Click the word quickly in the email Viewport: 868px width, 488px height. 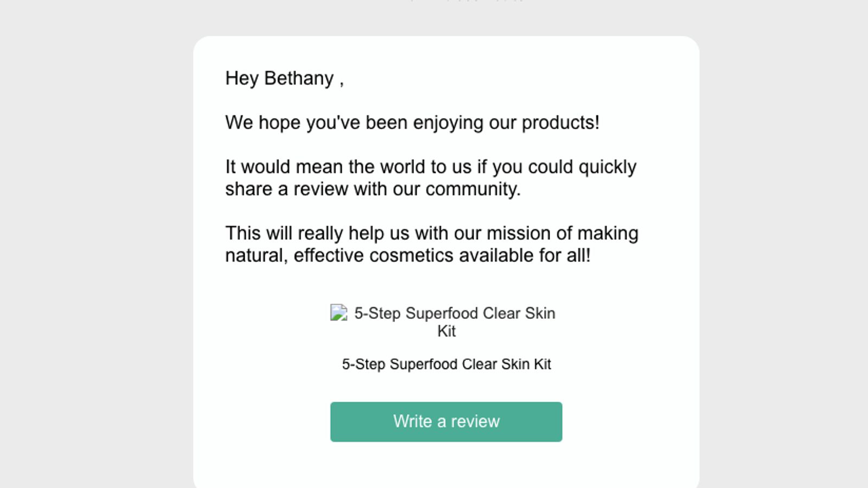[607, 167]
